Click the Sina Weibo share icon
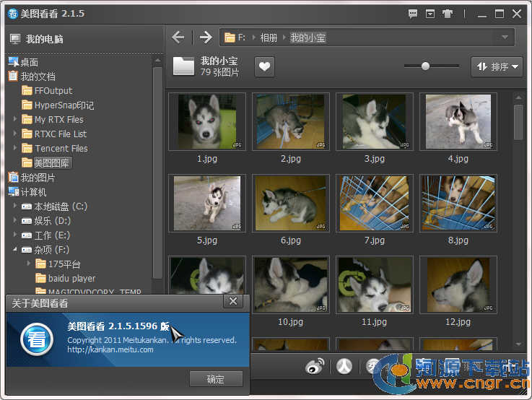Viewport: 532px width, 400px height. (315, 367)
